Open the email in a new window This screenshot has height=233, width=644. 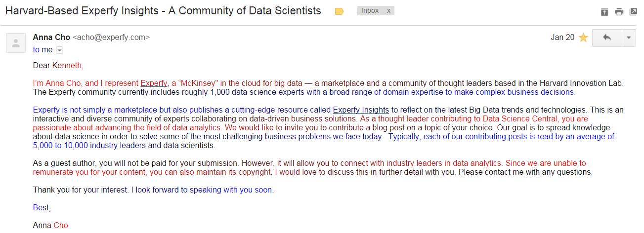pos(633,12)
